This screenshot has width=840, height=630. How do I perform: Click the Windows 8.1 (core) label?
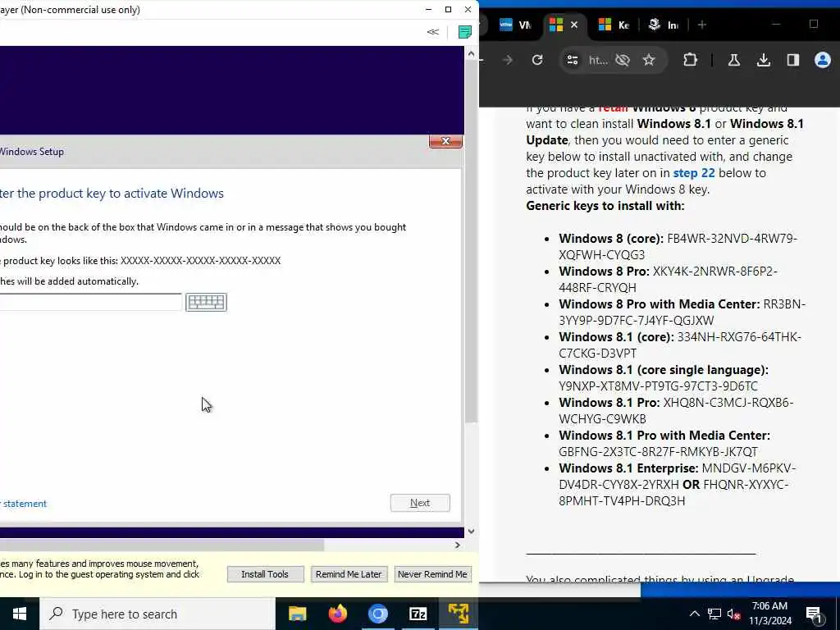(616, 337)
